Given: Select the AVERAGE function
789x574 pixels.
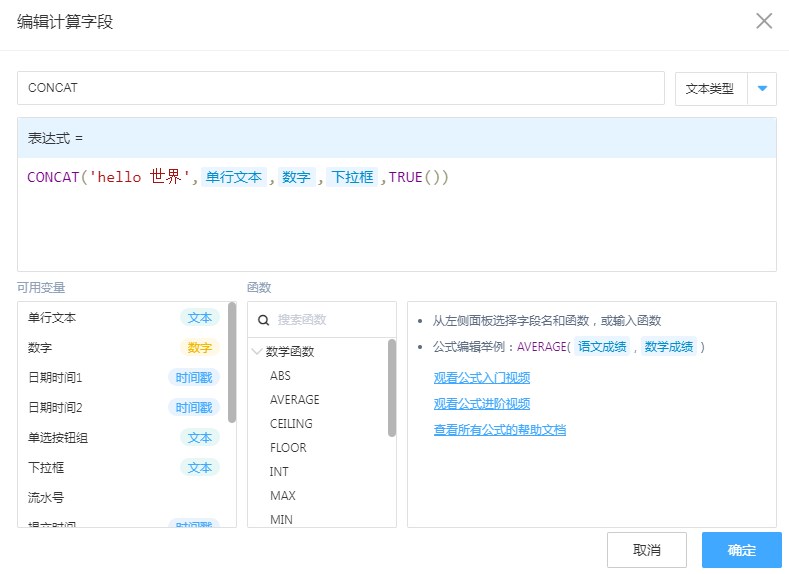Looking at the screenshot, I should point(294,400).
